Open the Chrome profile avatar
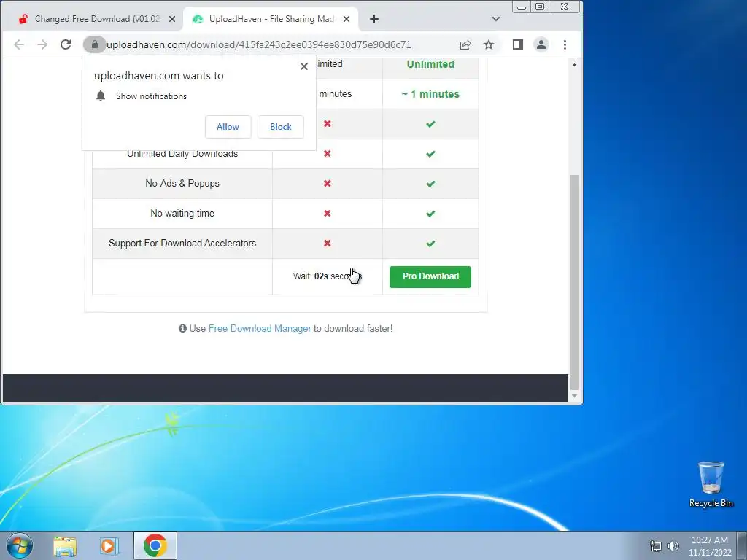 [x=541, y=44]
